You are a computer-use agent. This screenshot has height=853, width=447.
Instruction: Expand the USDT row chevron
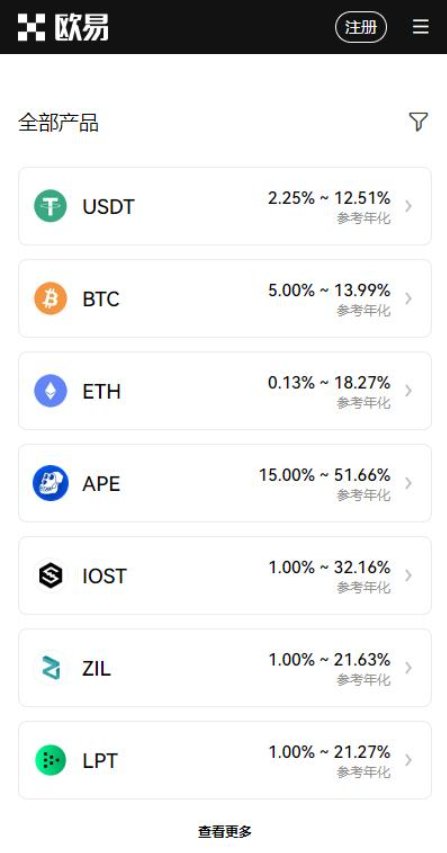point(408,206)
